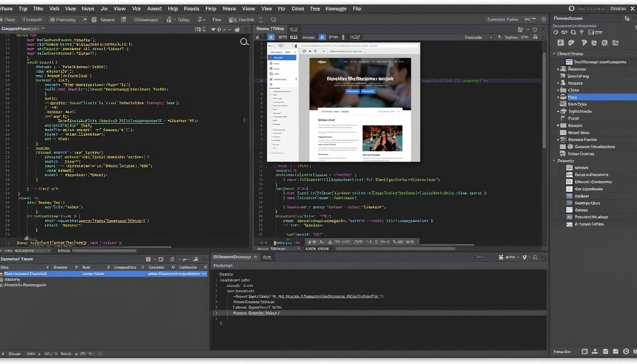
Task: Click the blue highlighted icon in preview pane toolbar
Action: coord(271,37)
